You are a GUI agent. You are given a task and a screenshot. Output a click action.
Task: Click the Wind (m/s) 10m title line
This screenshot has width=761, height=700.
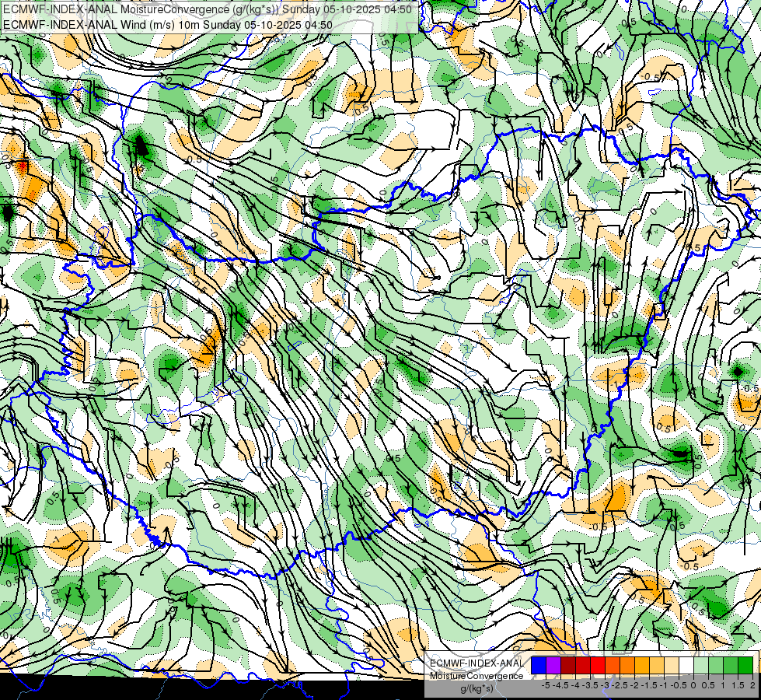point(168,25)
